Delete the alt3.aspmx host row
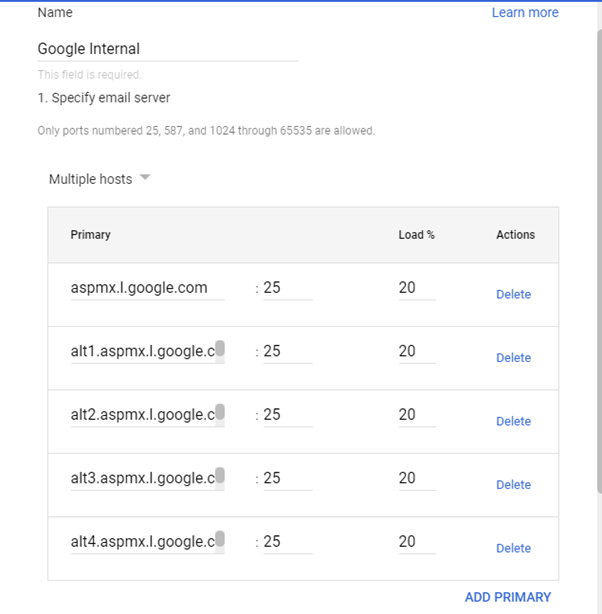 coord(513,485)
